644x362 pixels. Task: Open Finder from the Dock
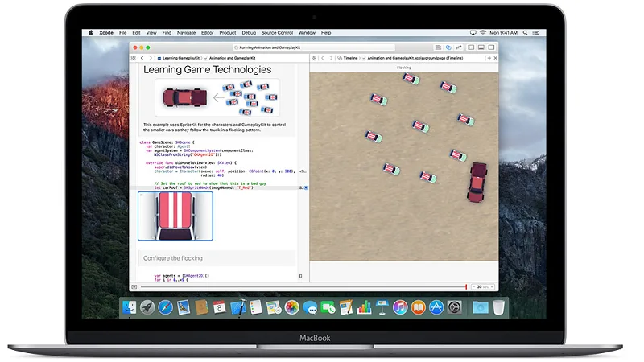[130, 307]
